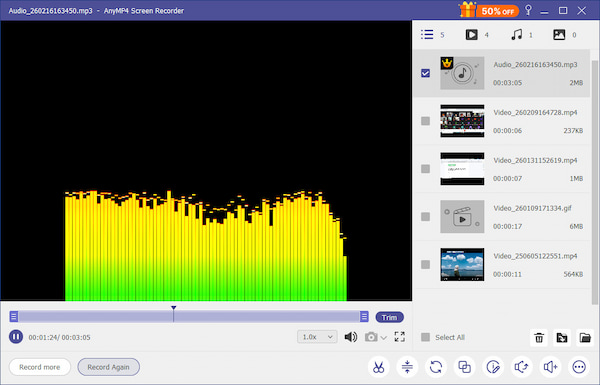Image resolution: width=600 pixels, height=385 pixels.
Task: Take a snapshot with camera icon
Action: click(371, 337)
